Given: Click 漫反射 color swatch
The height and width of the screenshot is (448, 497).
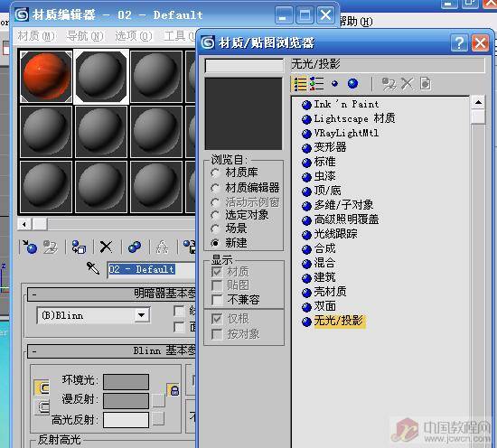Looking at the screenshot, I should [126, 401].
